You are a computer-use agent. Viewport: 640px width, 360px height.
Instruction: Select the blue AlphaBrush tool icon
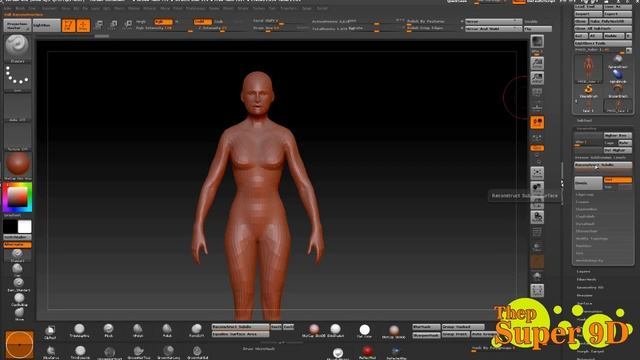tap(618, 76)
